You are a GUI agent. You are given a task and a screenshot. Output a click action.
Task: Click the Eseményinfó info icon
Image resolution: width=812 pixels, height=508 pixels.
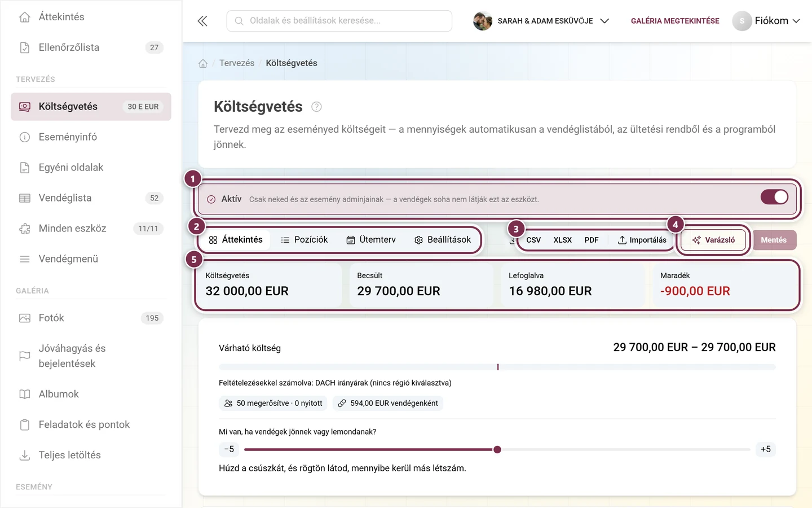pos(25,137)
